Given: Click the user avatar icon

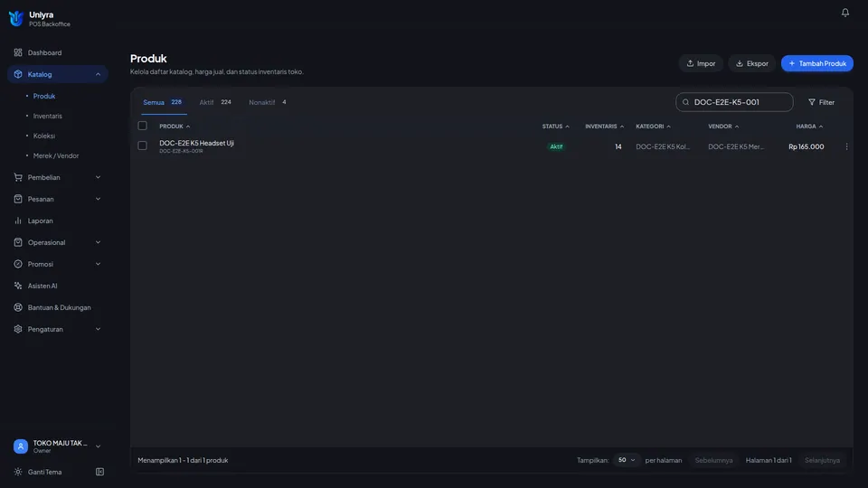Looking at the screenshot, I should pyautogui.click(x=21, y=446).
